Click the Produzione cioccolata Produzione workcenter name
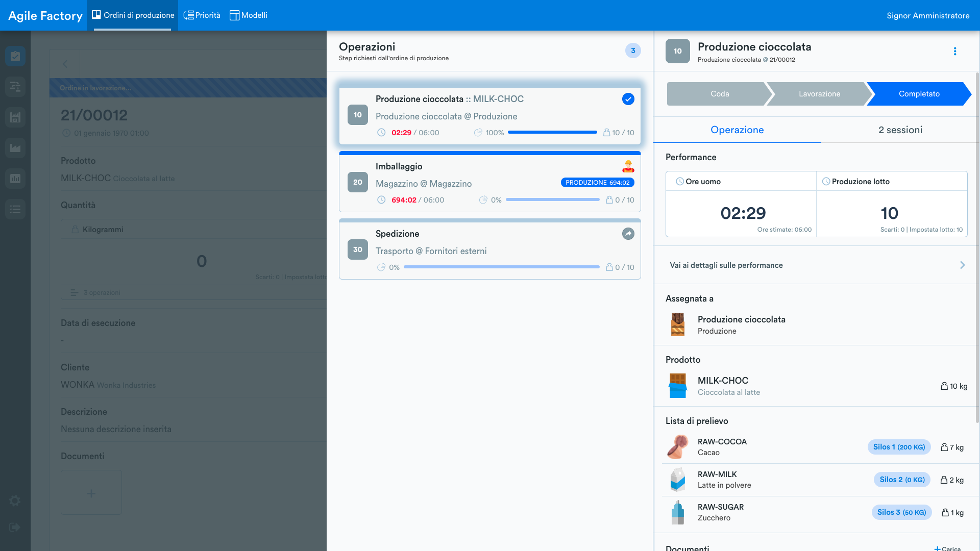This screenshot has width=980, height=551. tap(741, 324)
